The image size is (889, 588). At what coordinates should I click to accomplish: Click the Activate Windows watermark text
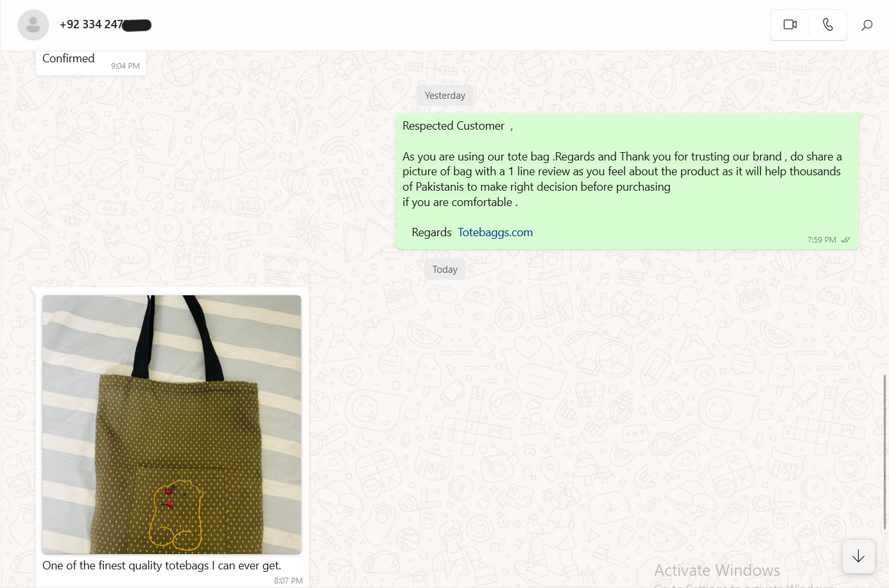click(x=717, y=570)
